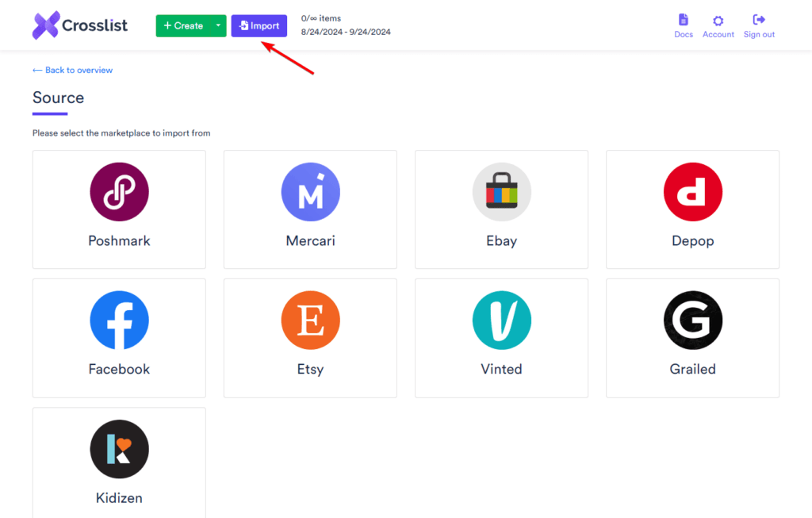Image resolution: width=812 pixels, height=518 pixels.
Task: Click the Import toolbar button
Action: [259, 25]
